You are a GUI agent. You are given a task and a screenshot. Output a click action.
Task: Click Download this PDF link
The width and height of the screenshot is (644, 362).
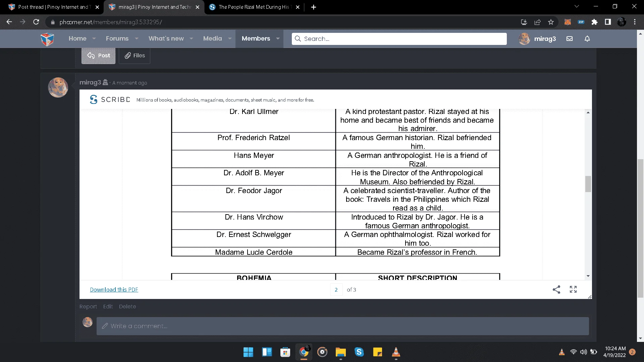click(x=114, y=290)
